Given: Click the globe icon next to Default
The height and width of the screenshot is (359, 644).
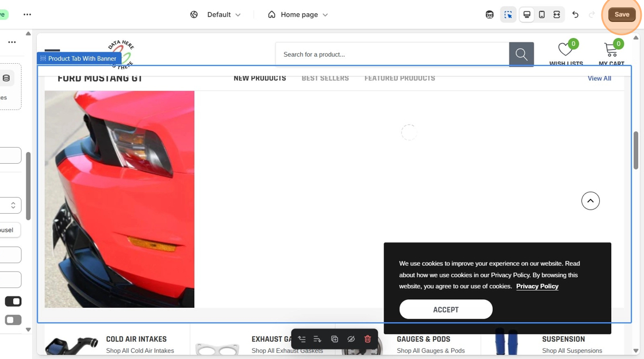Looking at the screenshot, I should [x=194, y=15].
